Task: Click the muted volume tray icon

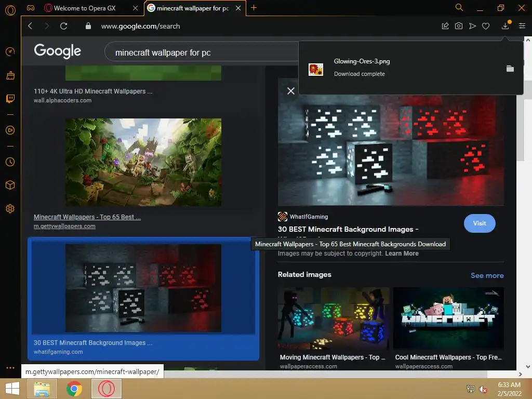Action: click(x=483, y=389)
